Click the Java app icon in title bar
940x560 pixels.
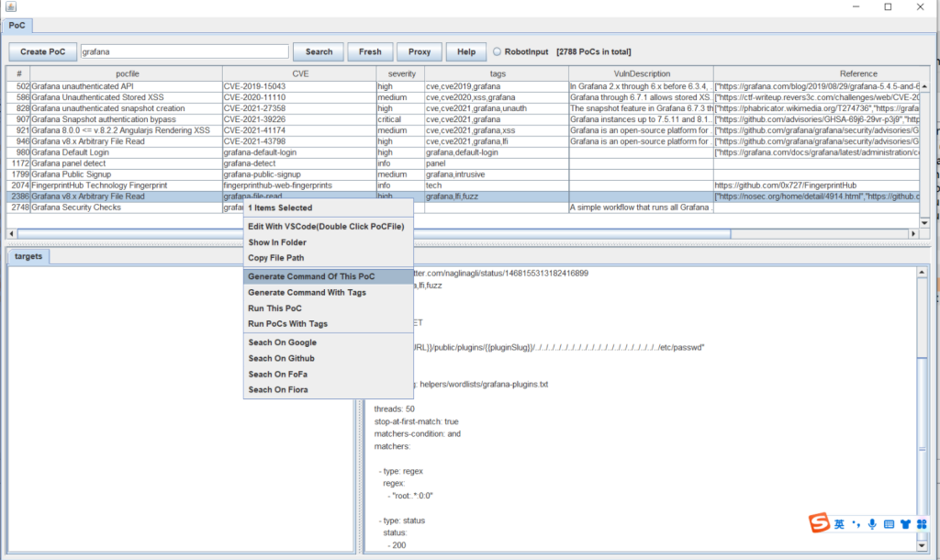(10, 6)
